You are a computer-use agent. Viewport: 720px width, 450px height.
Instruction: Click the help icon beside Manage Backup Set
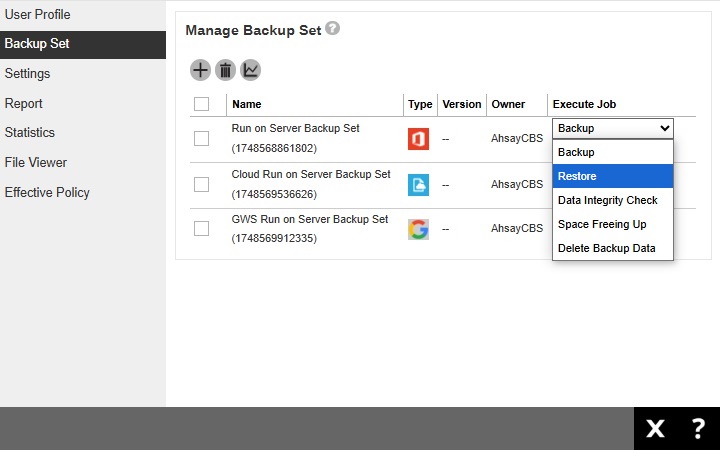click(x=333, y=29)
